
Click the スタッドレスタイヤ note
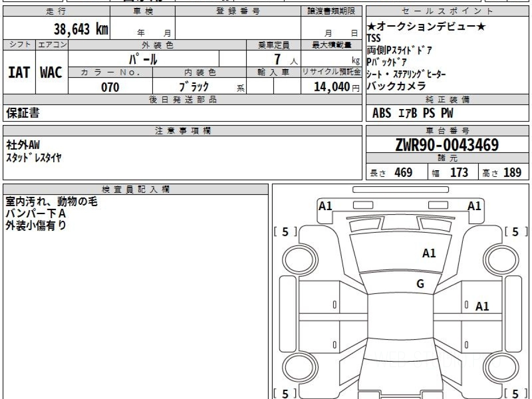click(33, 157)
